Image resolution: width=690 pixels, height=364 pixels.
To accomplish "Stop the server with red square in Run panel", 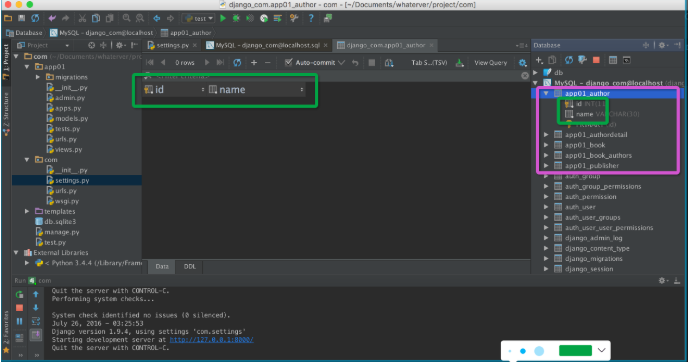I will 19,308.
